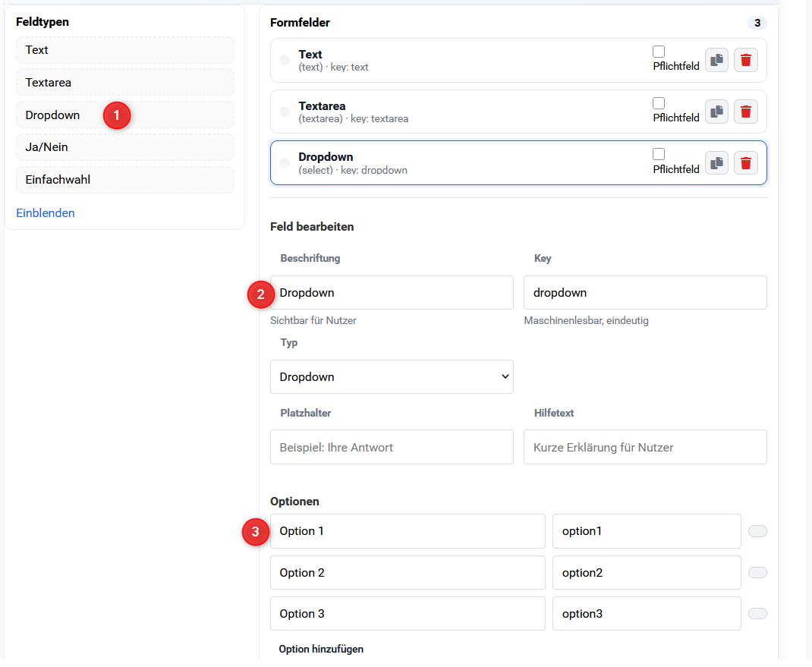Viewport: 812px width, 667px height.
Task: Focus the Hilfetext input field
Action: [x=645, y=448]
